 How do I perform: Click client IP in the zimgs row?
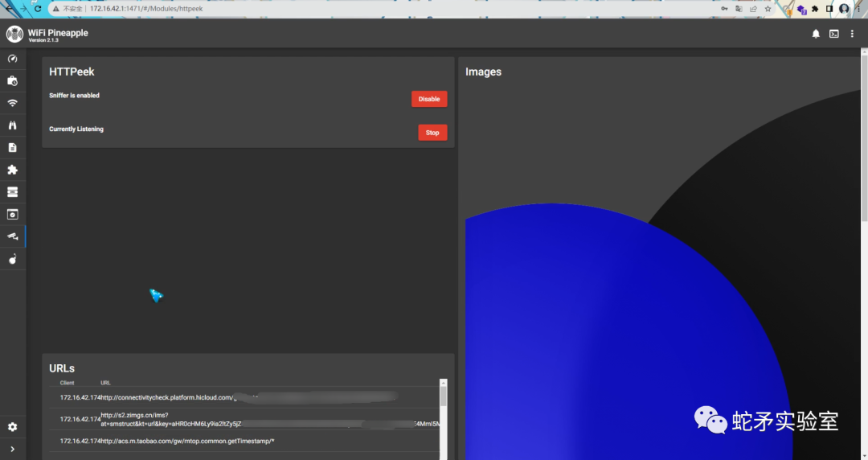pyautogui.click(x=80, y=420)
